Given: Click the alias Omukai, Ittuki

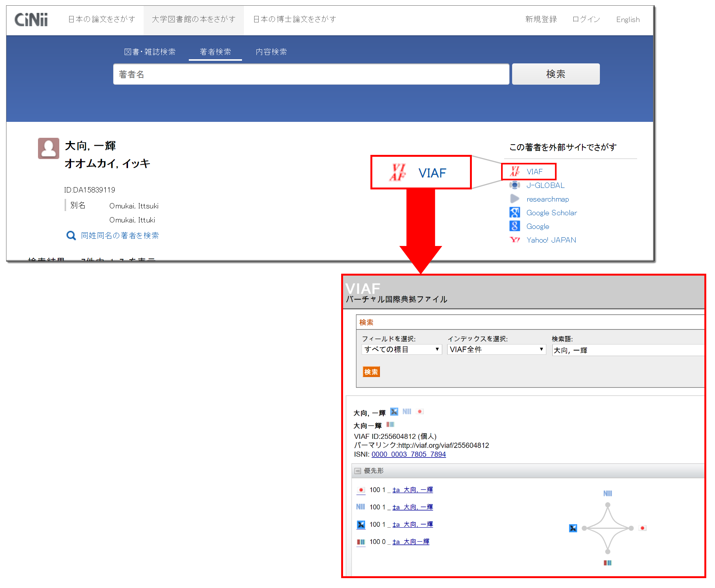Looking at the screenshot, I should click(132, 220).
